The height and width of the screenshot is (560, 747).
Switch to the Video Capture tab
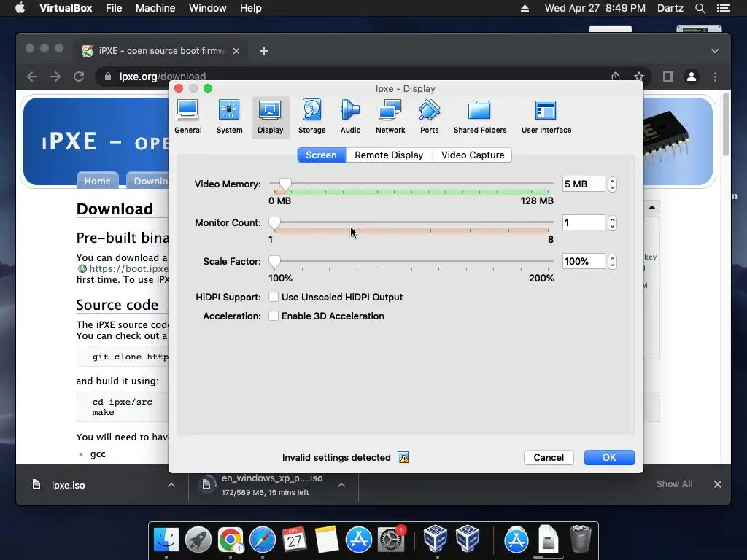[473, 155]
